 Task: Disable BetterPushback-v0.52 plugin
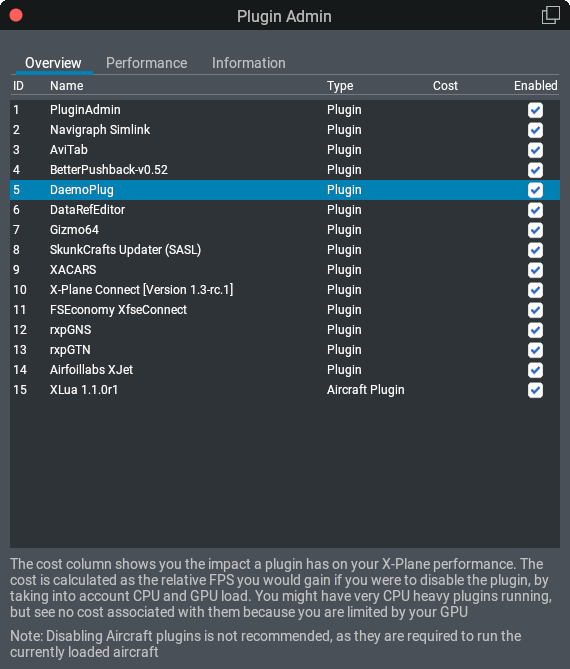535,170
